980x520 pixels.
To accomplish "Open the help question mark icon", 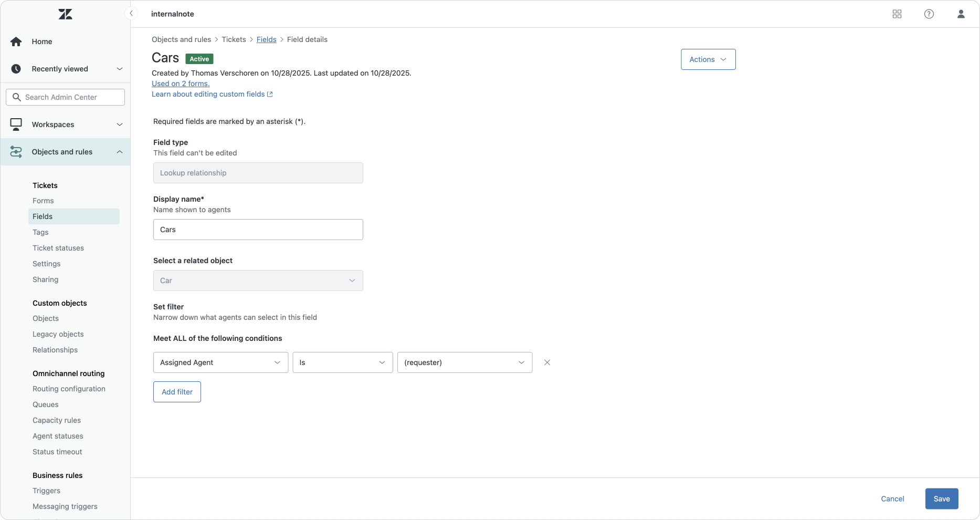I will pos(929,14).
